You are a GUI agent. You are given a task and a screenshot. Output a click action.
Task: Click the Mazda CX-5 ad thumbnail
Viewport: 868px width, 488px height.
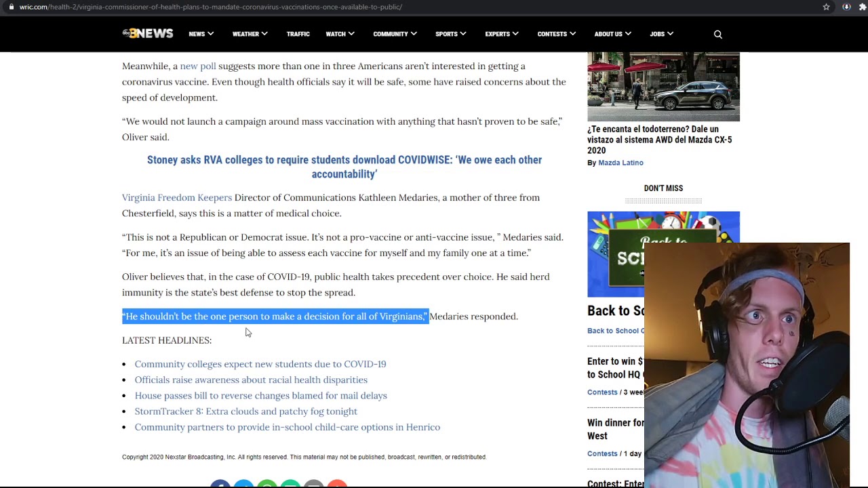(663, 87)
